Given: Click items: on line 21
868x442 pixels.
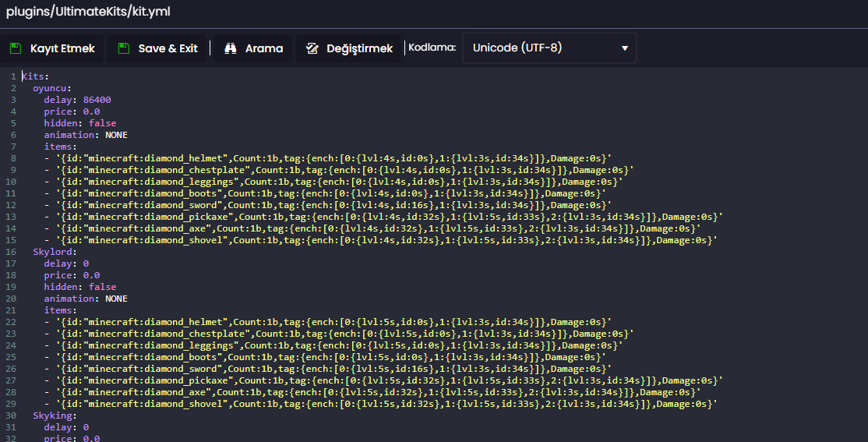Looking at the screenshot, I should click(60, 310).
